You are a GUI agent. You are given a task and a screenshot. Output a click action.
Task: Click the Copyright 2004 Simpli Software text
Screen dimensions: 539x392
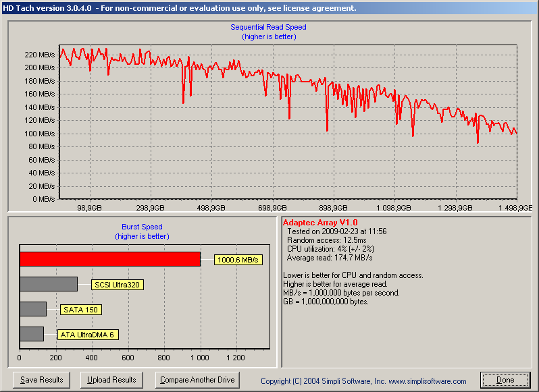pyautogui.click(x=363, y=381)
